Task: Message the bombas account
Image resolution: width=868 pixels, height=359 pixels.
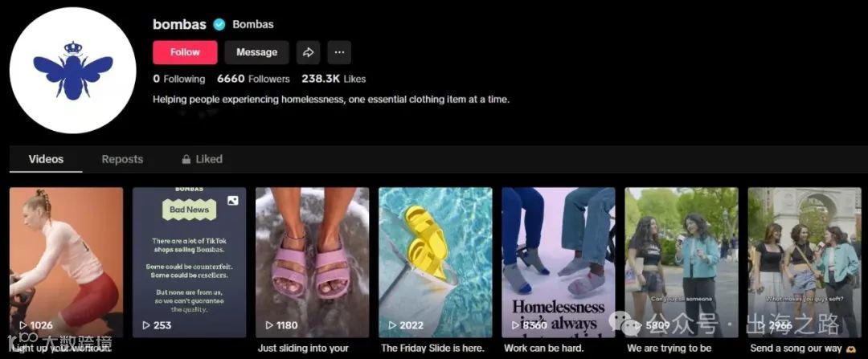Action: 257,52
